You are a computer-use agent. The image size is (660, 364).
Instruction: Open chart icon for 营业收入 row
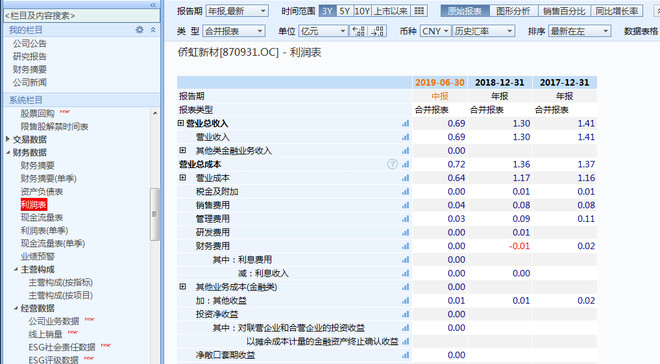(405, 137)
